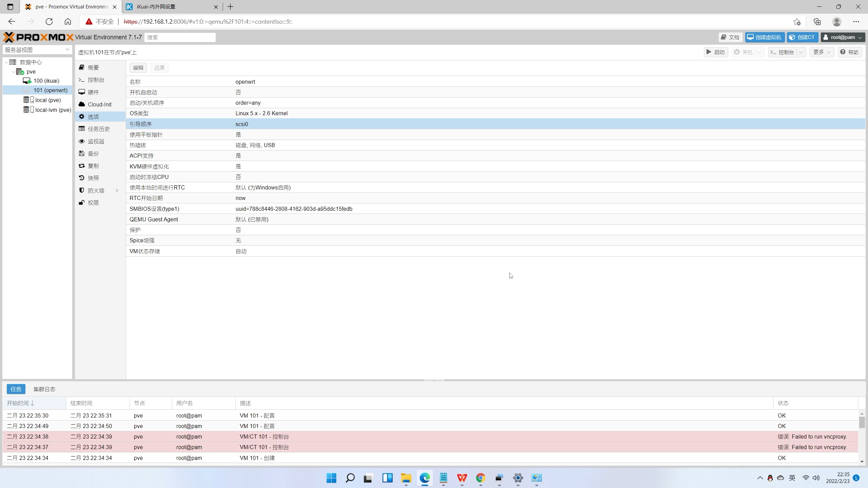Image resolution: width=868 pixels, height=488 pixels.
Task: Click the Proxmox logo
Action: coord(38,37)
